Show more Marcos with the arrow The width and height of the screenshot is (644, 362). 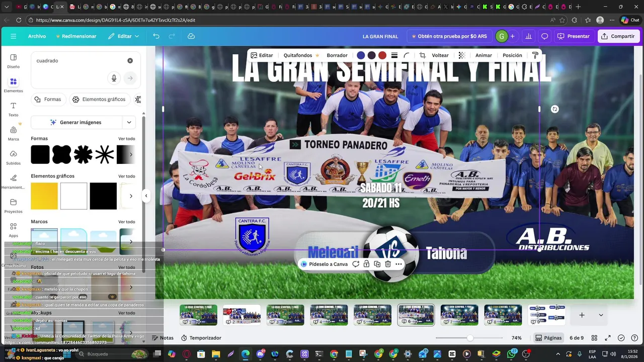pos(131,241)
